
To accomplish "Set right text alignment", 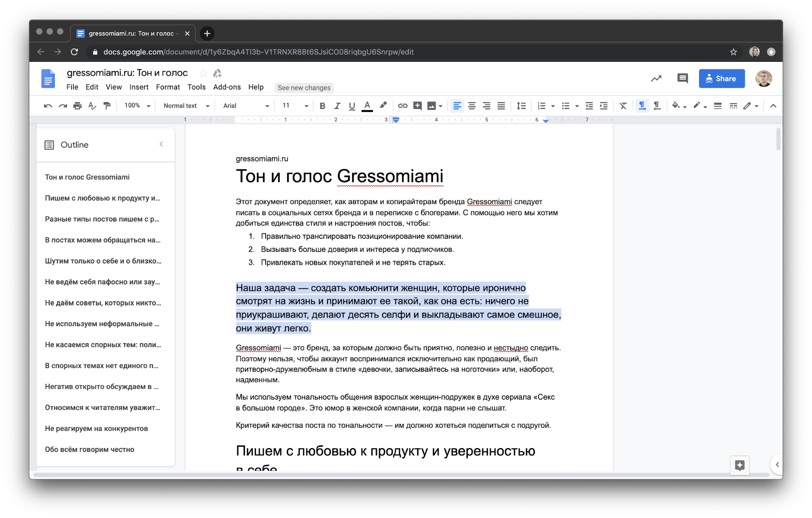I will point(486,106).
